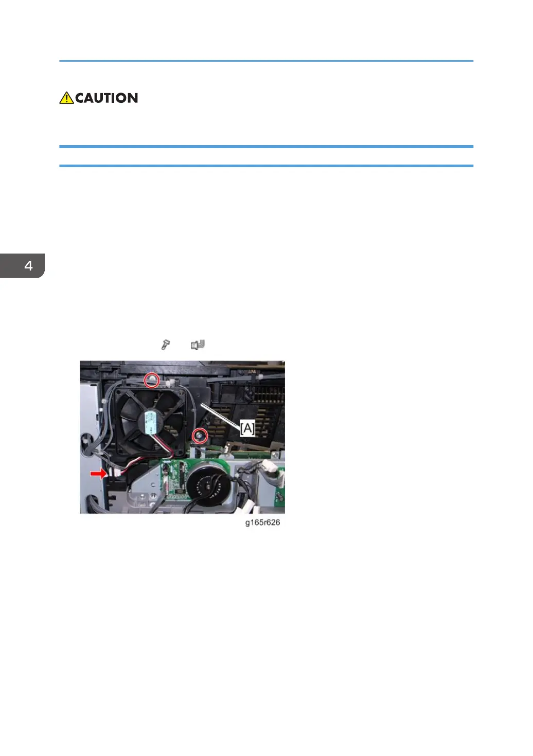Click the chapter 4 tab marker

(x=22, y=266)
